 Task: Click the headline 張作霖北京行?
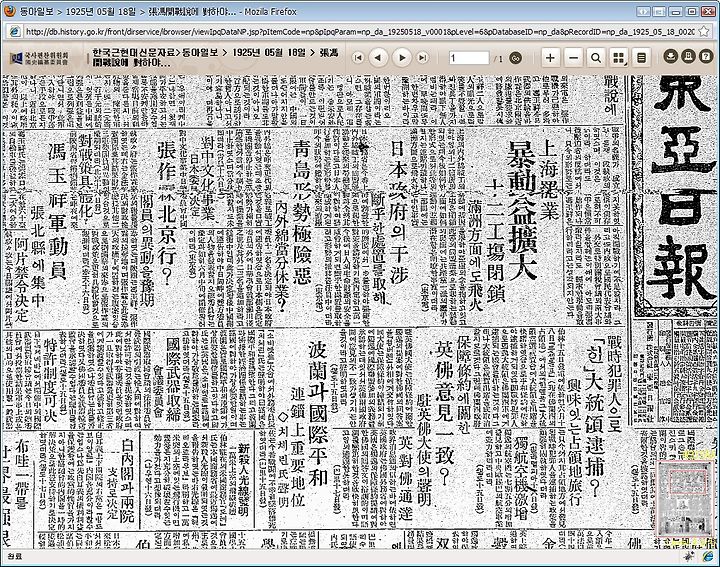[167, 212]
